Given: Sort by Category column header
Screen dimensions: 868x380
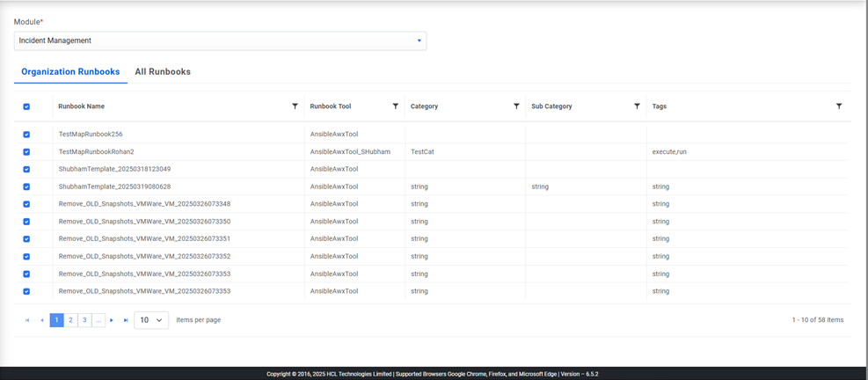Looking at the screenshot, I should click(x=424, y=106).
